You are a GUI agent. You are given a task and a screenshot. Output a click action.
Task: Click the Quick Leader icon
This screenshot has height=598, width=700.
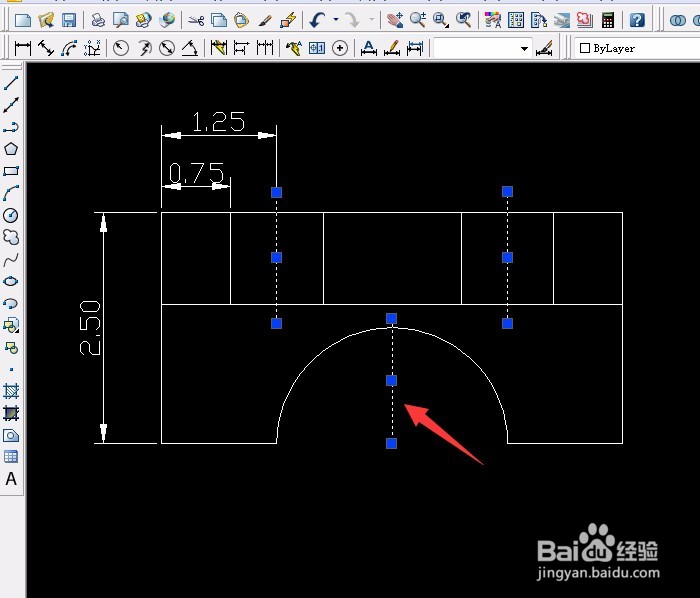click(293, 48)
